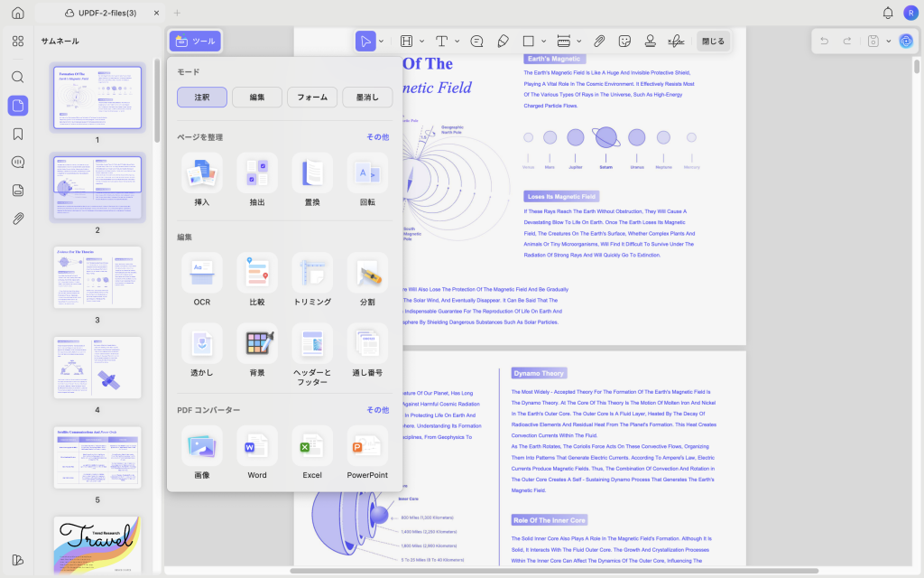Screen dimensions: 924x578
Task: Click the redo arrow
Action: [x=846, y=41]
